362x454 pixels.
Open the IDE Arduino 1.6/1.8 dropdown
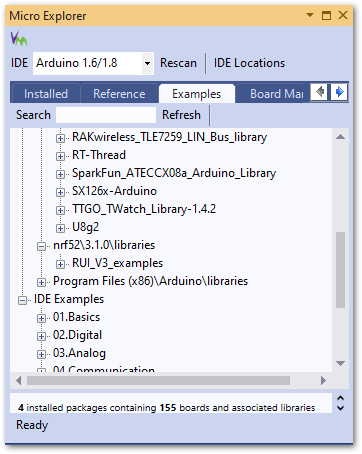point(147,63)
